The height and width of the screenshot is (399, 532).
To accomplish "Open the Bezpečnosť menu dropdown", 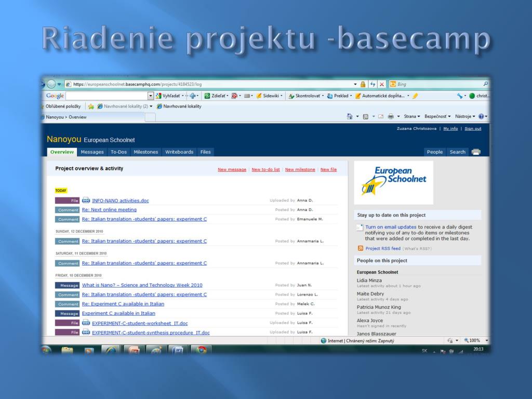I will pos(437,116).
